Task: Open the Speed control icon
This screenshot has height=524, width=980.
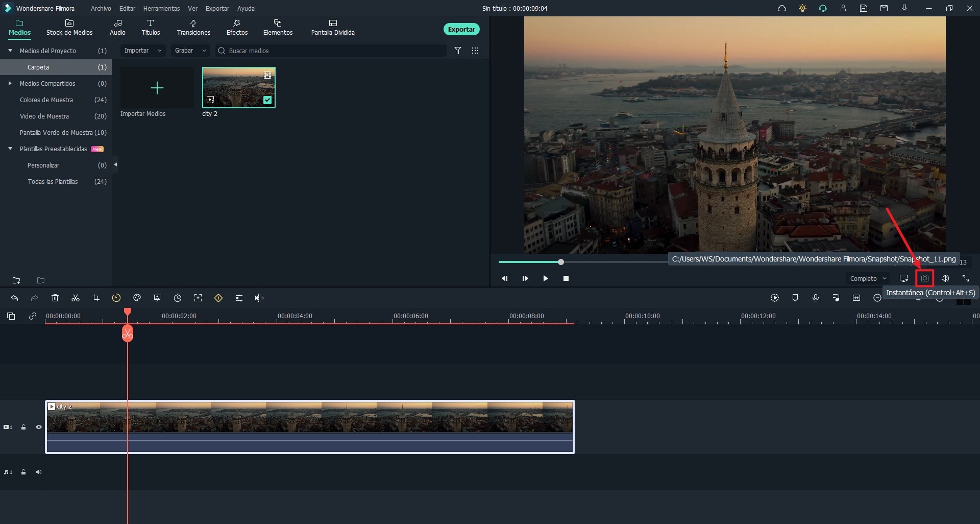Action: [x=116, y=298]
